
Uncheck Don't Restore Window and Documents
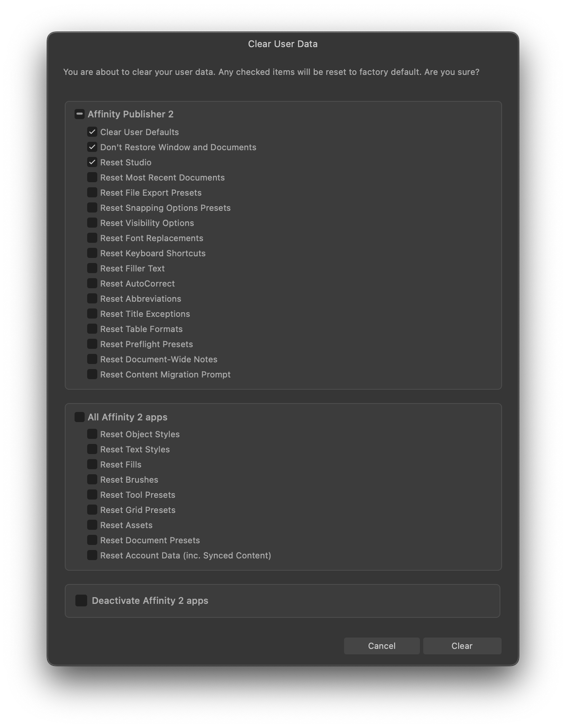pyautogui.click(x=92, y=147)
